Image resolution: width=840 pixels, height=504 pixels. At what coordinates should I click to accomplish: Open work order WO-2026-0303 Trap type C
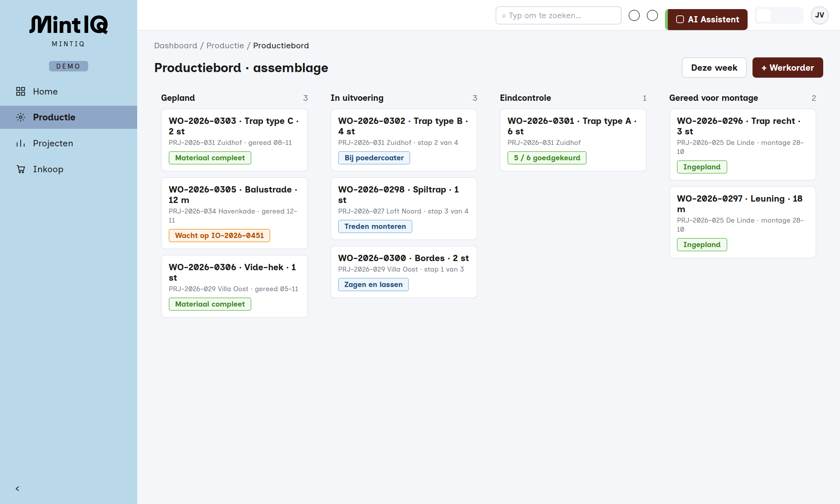tap(234, 140)
